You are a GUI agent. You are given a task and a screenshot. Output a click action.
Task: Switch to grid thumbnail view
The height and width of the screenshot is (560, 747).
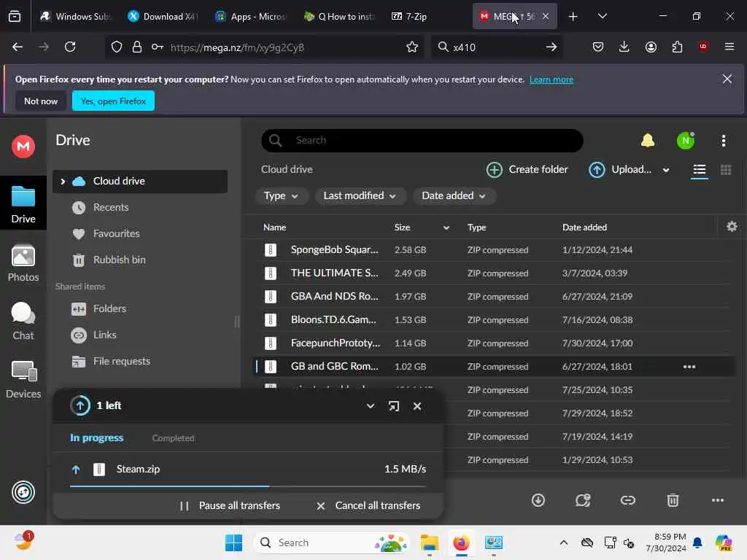click(726, 170)
